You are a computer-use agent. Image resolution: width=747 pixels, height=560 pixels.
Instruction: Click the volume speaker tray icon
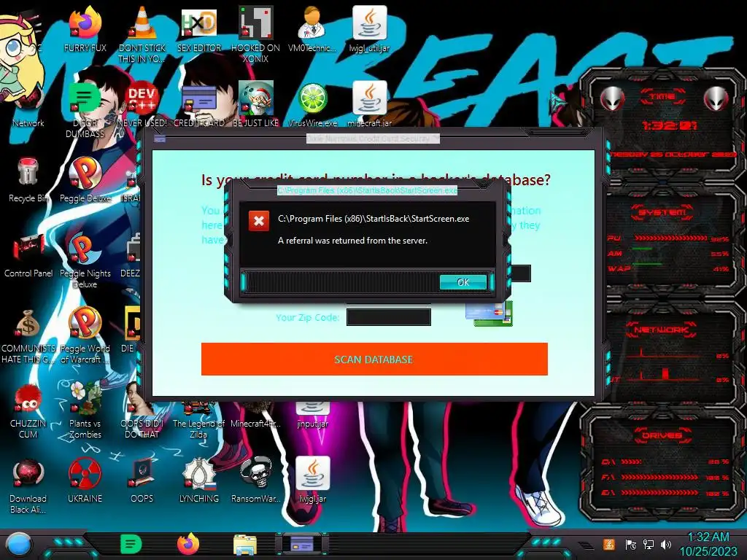pos(665,544)
